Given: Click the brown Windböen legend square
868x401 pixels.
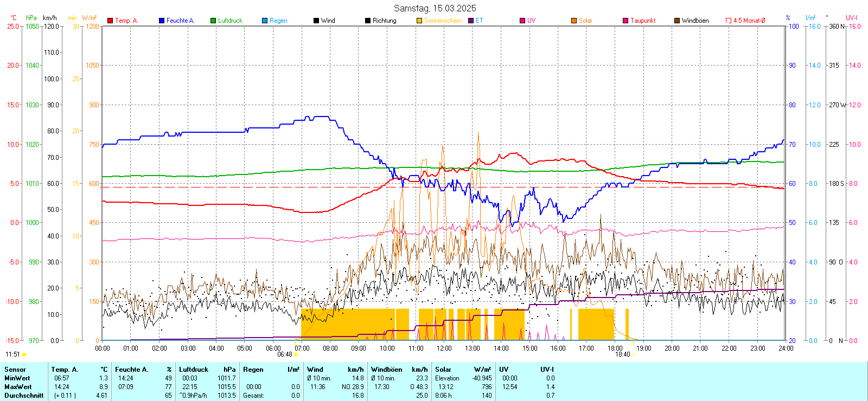Looking at the screenshot, I should click(677, 21).
